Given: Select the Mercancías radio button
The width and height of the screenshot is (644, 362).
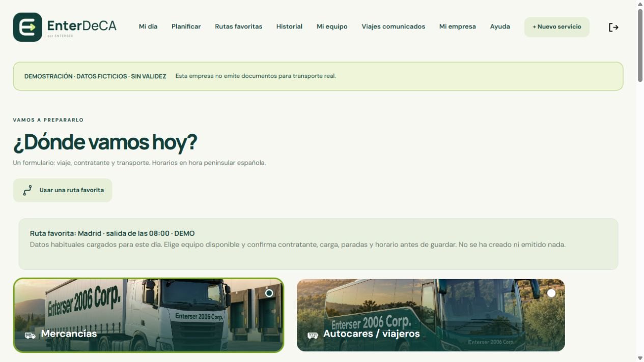Looking at the screenshot, I should 269,293.
